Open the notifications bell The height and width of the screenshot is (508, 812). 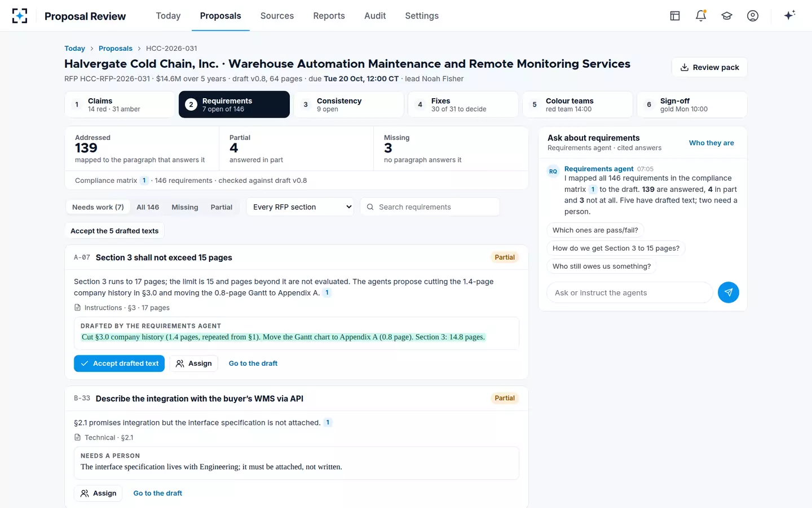(701, 16)
